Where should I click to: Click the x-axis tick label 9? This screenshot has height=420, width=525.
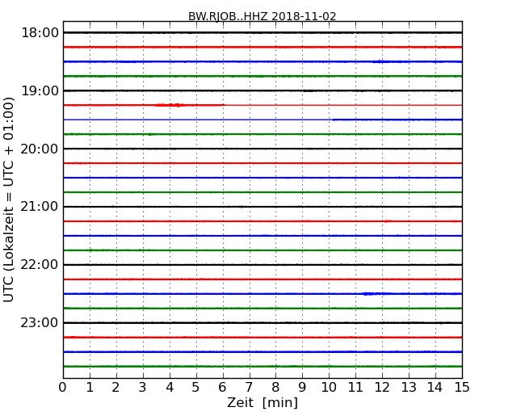coord(302,387)
